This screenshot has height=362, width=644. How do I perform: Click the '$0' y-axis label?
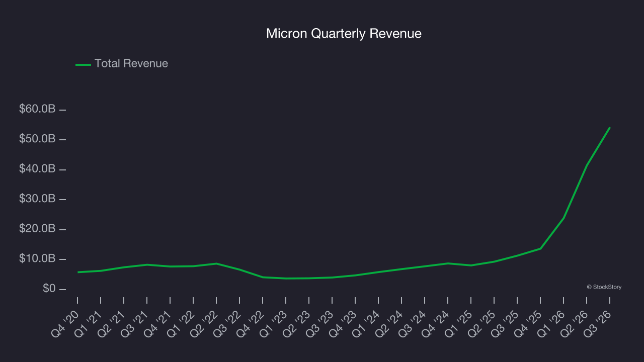[49, 289]
